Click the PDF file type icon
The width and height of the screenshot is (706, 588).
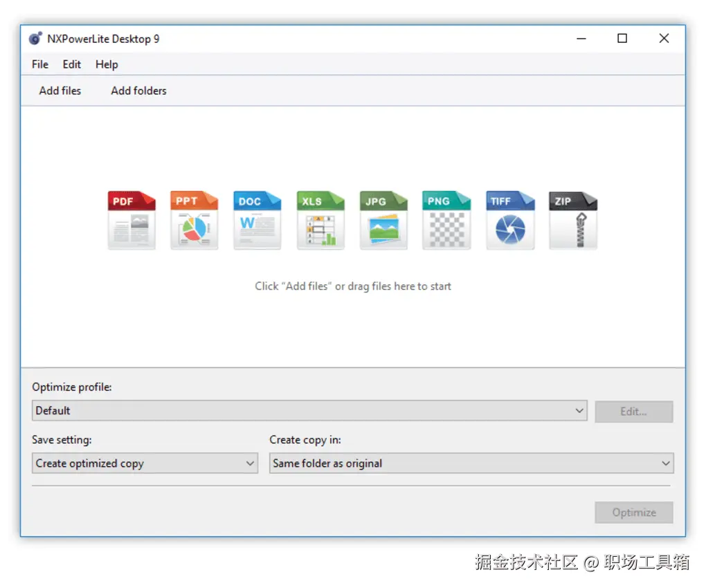(x=132, y=220)
